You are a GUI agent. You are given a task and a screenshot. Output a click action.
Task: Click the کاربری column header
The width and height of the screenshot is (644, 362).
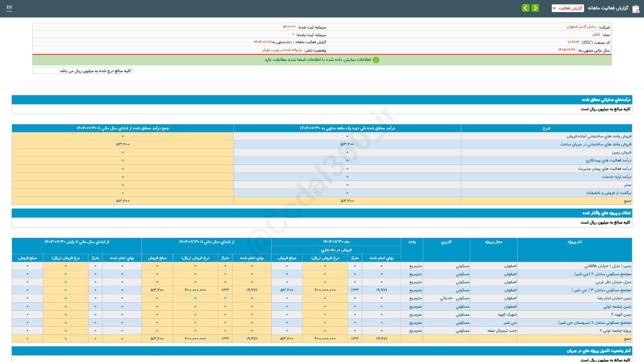point(446,242)
